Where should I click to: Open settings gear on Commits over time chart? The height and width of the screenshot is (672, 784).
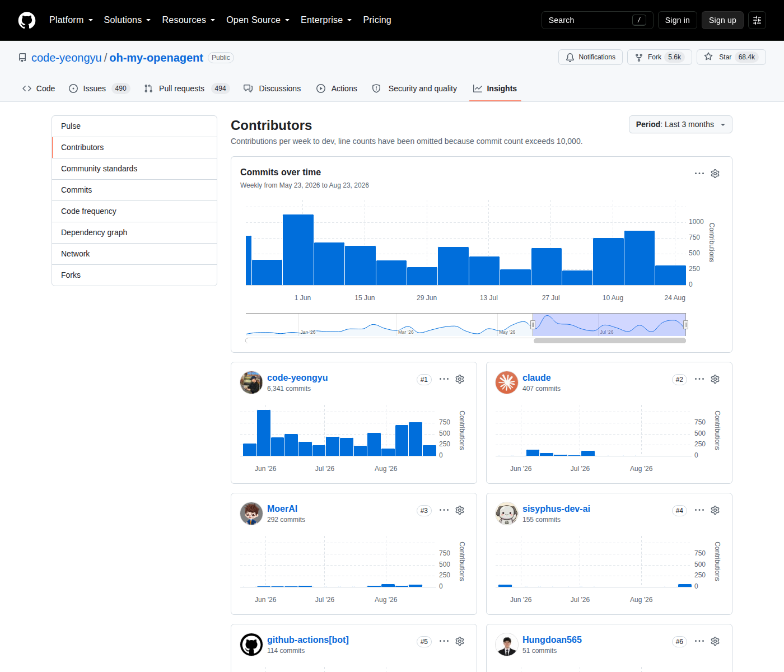click(x=715, y=174)
